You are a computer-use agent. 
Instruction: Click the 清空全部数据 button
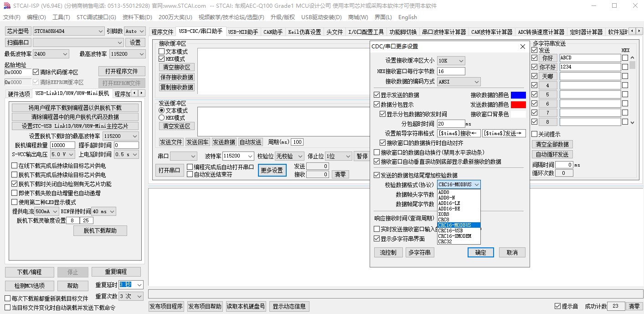pos(552,144)
